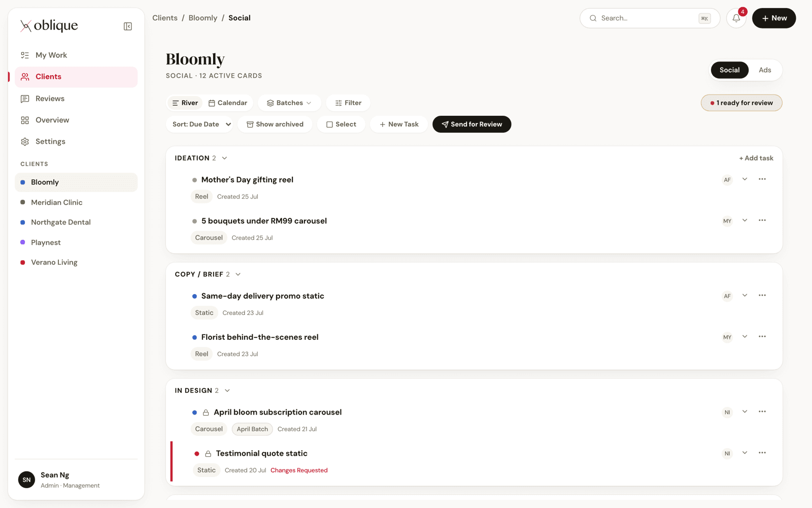
Task: Click lock icon on Testimonial quote static
Action: pos(208,454)
